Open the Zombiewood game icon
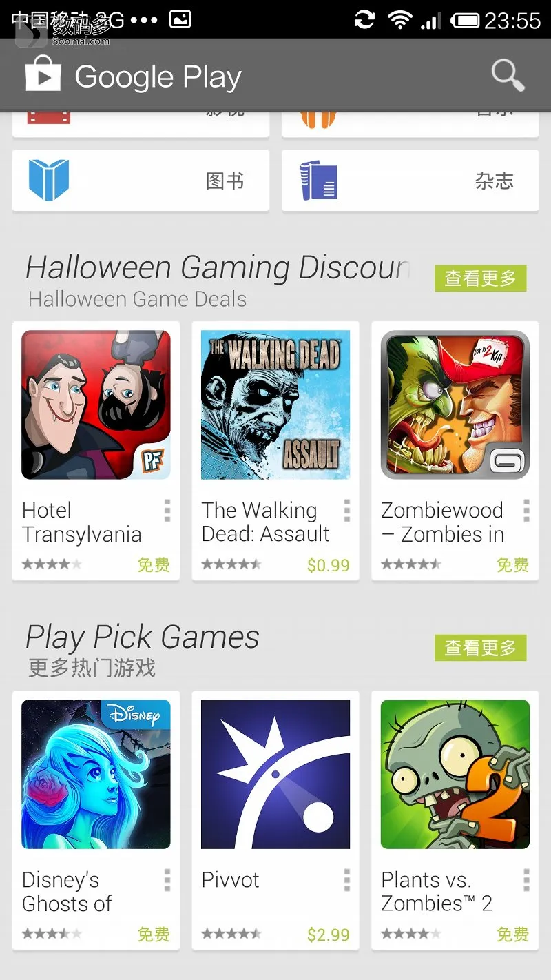This screenshot has height=980, width=551. coord(455,405)
